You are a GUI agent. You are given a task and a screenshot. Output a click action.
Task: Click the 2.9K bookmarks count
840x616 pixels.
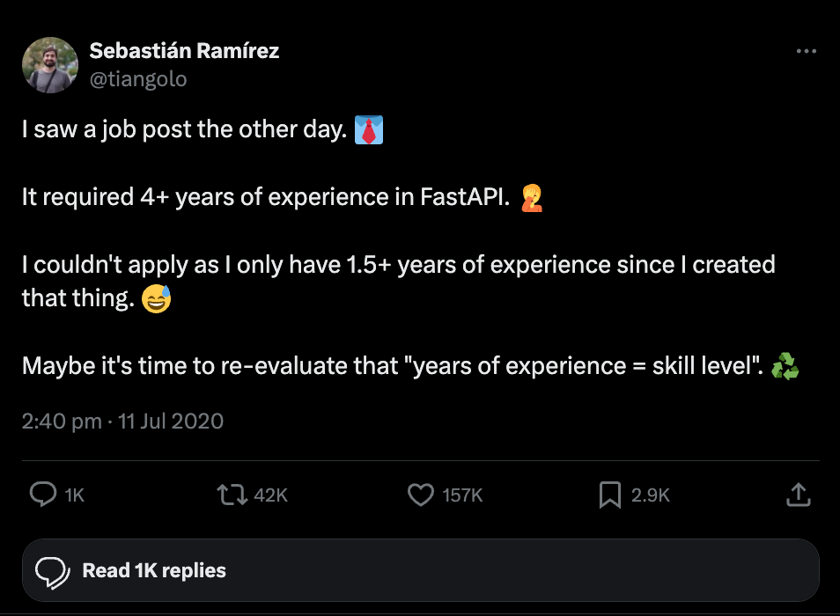pos(651,495)
